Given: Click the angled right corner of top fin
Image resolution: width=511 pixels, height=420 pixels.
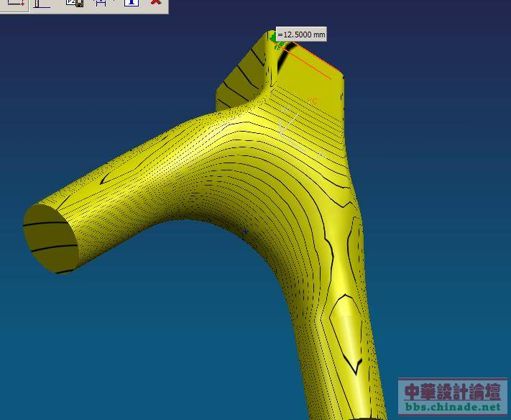Looking at the screenshot, I should pyautogui.click(x=341, y=78).
